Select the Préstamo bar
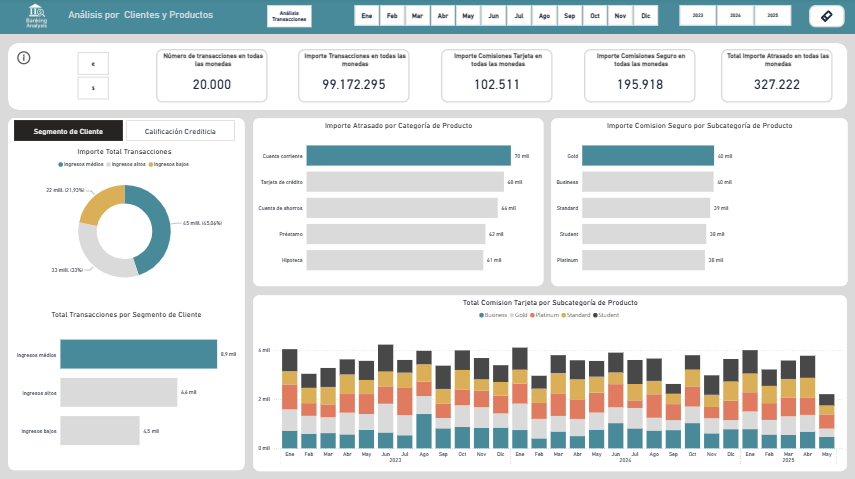The width and height of the screenshot is (855, 479). click(396, 234)
